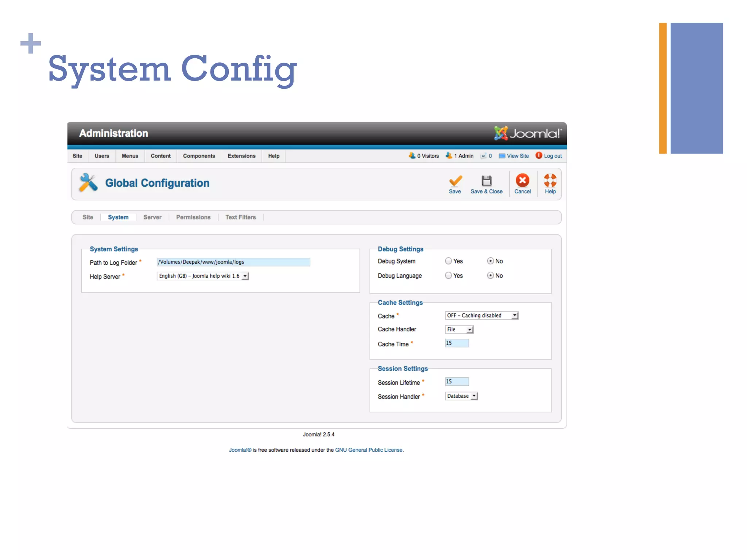Click the Administration header title
The height and width of the screenshot is (560, 747).
tap(113, 133)
